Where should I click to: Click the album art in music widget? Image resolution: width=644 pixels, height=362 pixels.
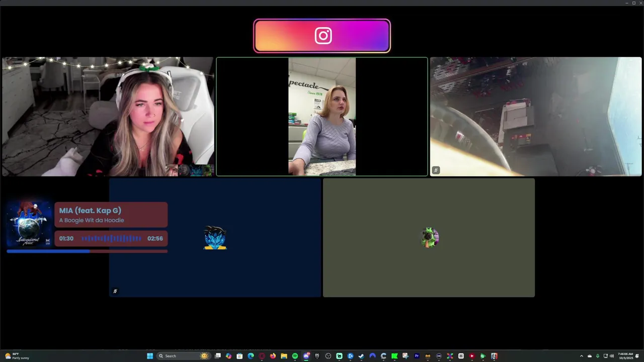point(29,224)
